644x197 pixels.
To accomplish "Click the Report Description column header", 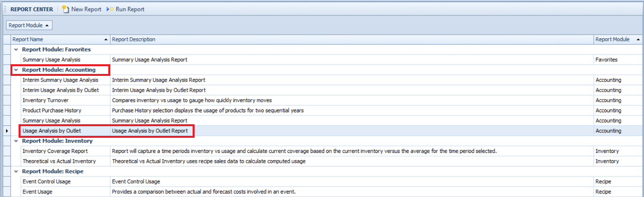I will tap(352, 39).
